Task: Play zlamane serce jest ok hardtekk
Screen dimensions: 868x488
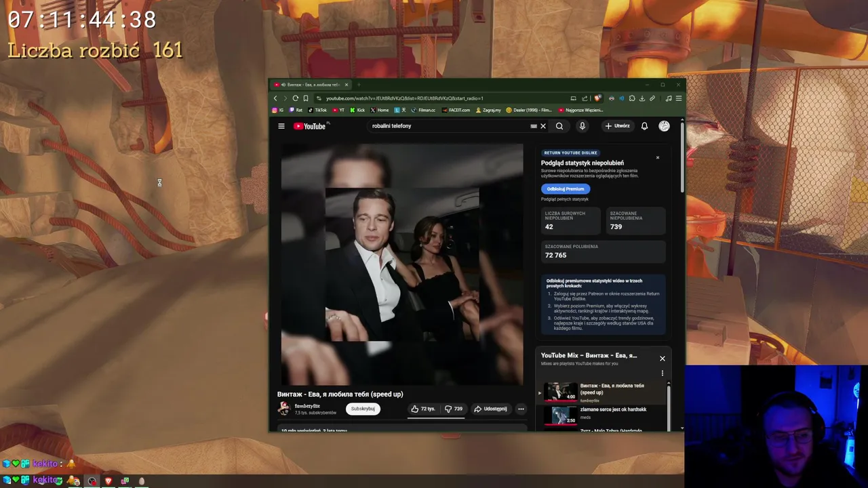Action: [613, 409]
